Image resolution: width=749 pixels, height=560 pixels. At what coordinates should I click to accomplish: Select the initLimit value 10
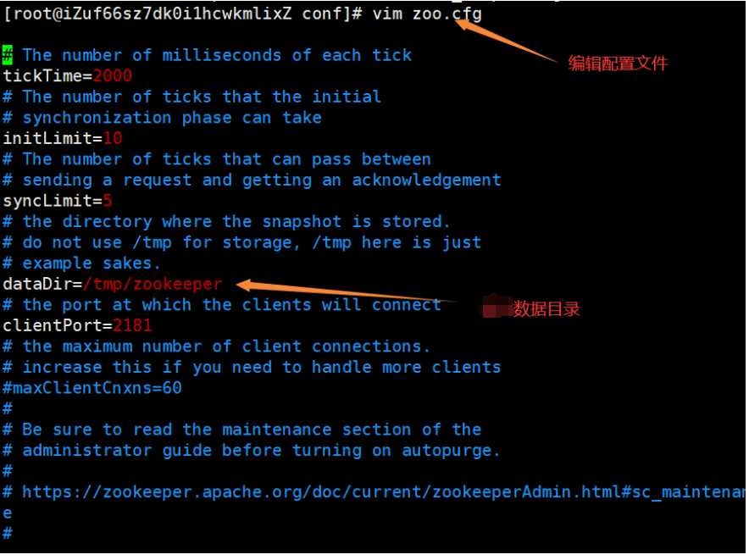point(113,139)
